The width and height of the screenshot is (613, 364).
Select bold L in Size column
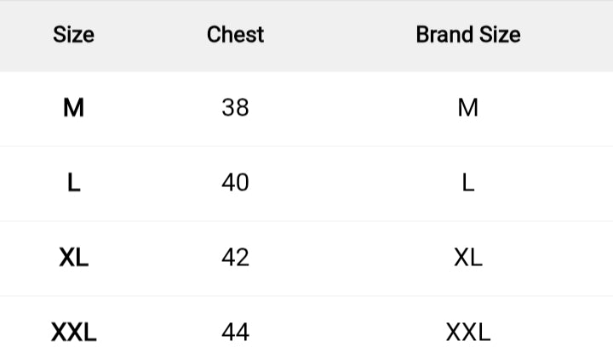tap(73, 183)
